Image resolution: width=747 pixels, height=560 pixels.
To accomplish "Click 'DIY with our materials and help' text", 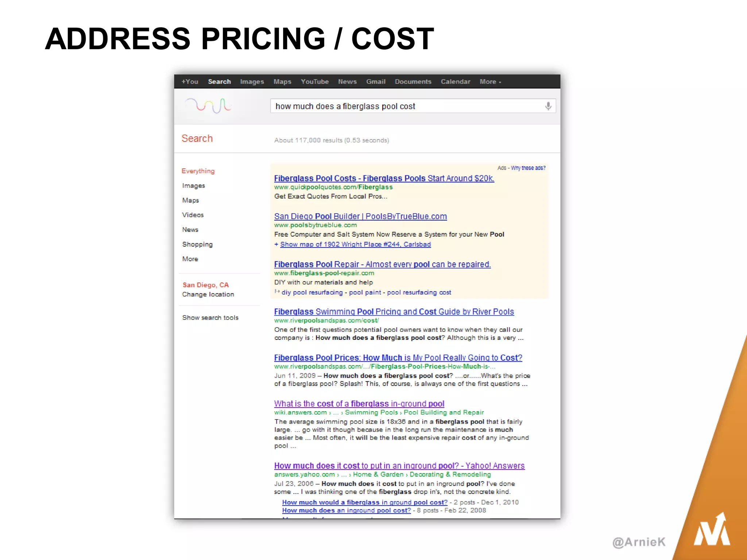I will point(324,282).
